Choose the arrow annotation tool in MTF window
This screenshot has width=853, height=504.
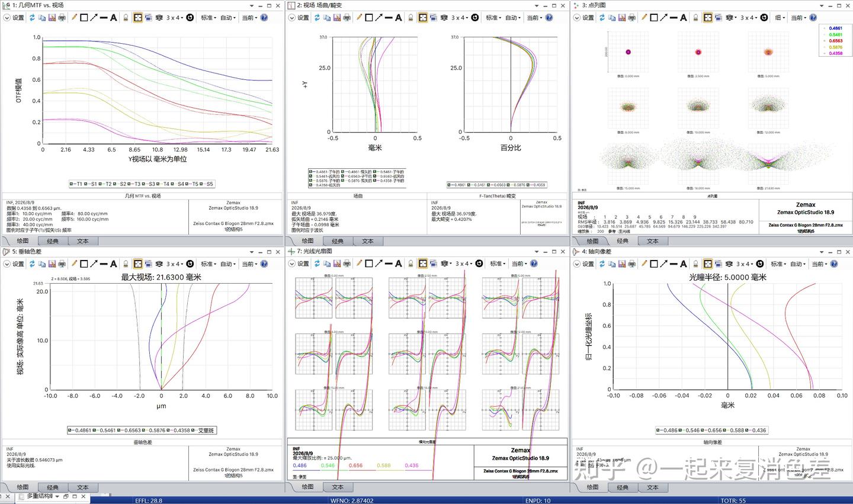point(94,18)
